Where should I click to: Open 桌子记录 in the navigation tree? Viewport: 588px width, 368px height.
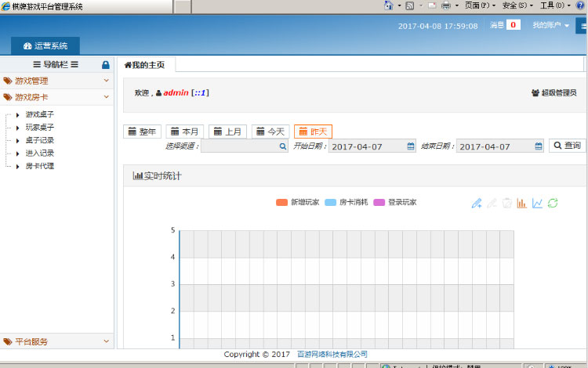pos(39,140)
